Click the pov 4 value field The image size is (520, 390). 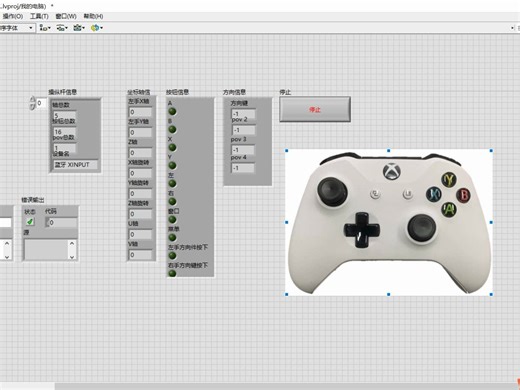click(x=243, y=168)
